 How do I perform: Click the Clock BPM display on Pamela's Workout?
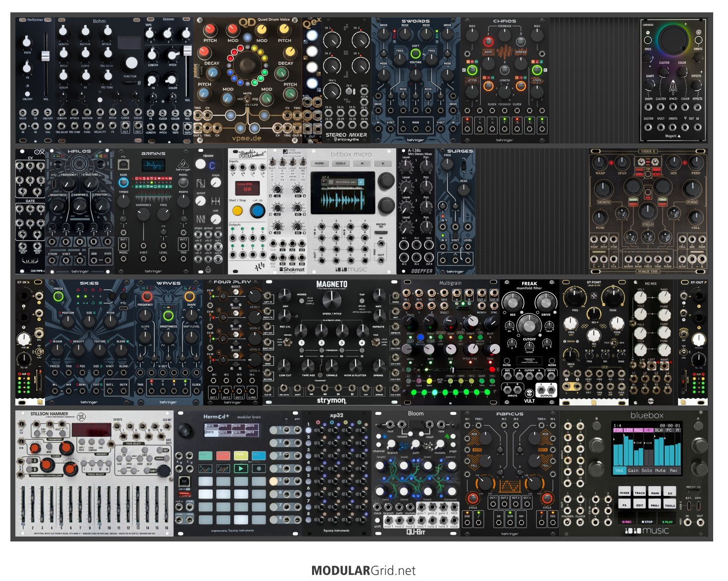pyautogui.click(x=247, y=187)
